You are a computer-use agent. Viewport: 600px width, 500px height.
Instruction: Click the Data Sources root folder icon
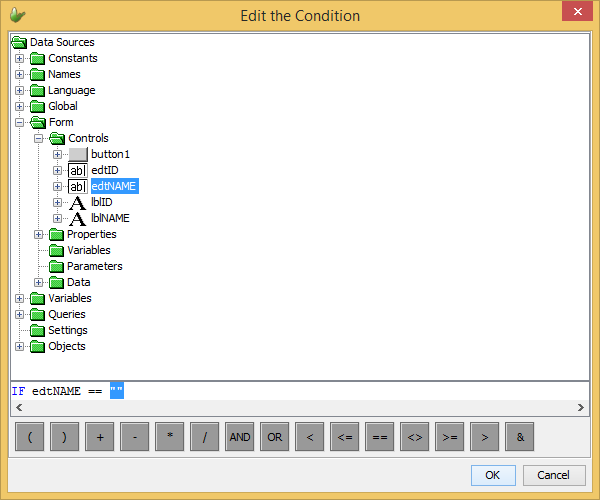click(19, 42)
